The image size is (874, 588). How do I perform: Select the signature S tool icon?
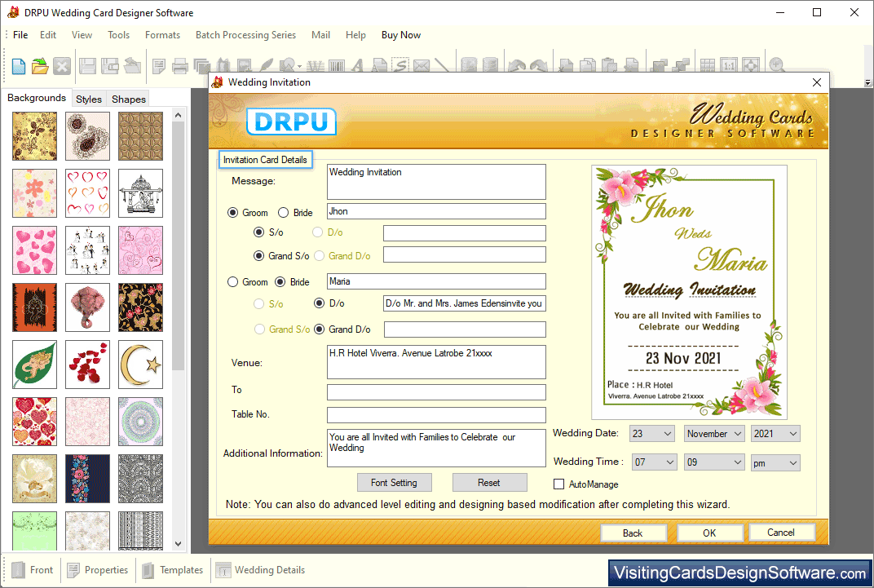(399, 66)
